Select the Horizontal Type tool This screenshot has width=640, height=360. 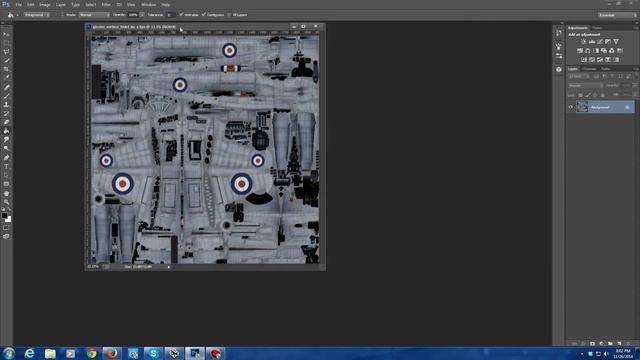tap(6, 167)
